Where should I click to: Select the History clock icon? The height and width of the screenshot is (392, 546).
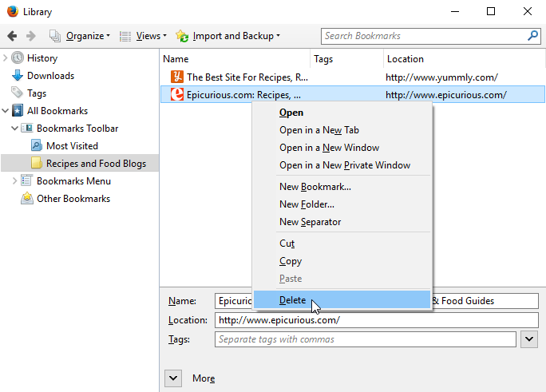18,58
